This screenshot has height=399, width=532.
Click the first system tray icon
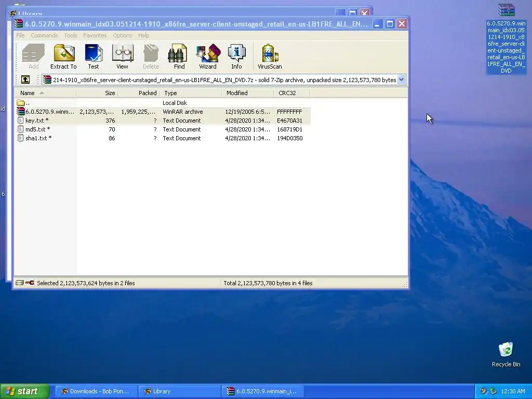tap(483, 391)
